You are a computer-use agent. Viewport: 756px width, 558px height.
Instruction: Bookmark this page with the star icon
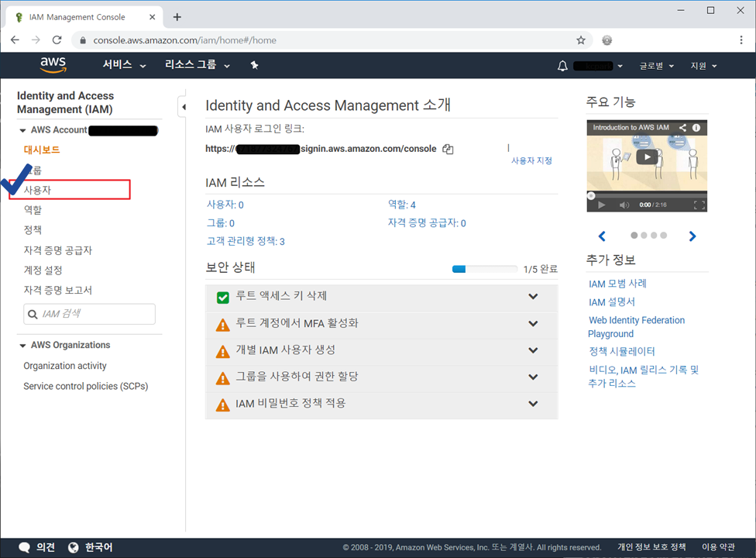581,40
